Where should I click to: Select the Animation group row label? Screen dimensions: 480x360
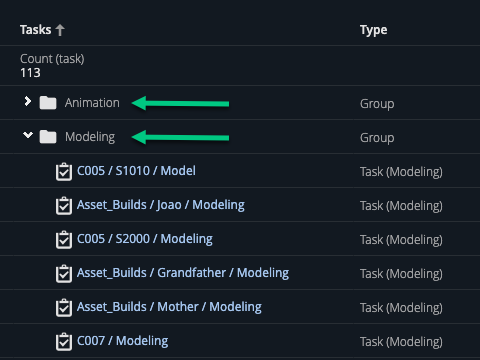[x=92, y=103]
